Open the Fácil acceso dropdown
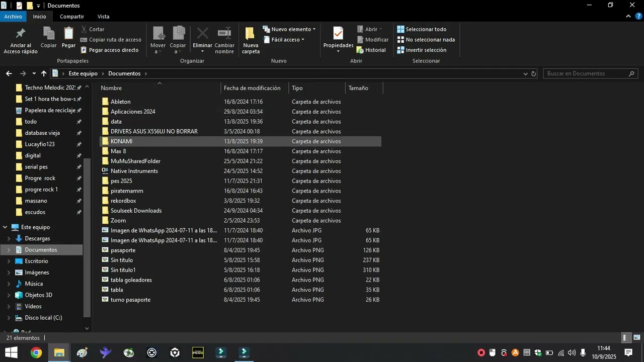 coord(284,40)
